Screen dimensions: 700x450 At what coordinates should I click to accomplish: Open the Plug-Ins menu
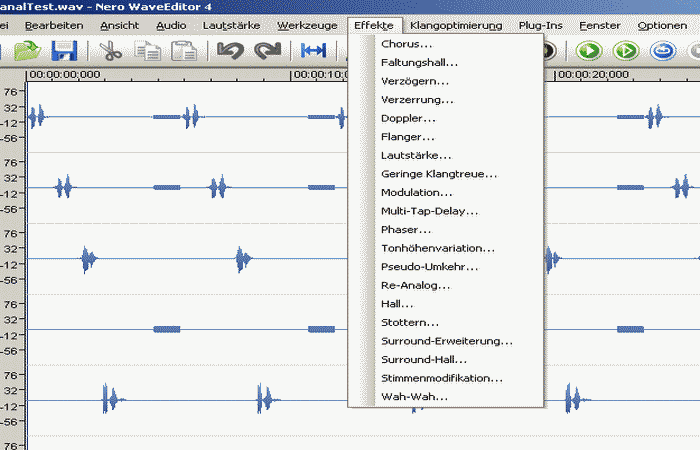point(541,25)
